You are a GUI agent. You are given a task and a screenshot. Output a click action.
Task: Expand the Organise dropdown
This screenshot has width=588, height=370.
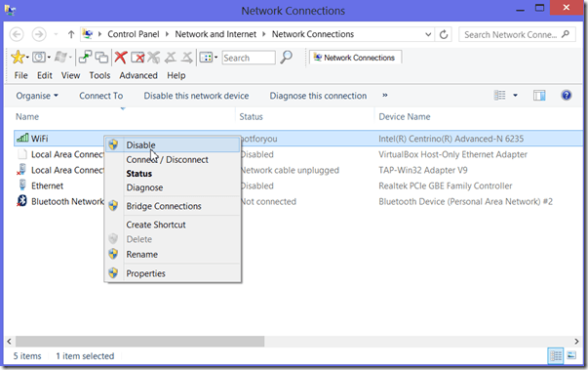37,96
